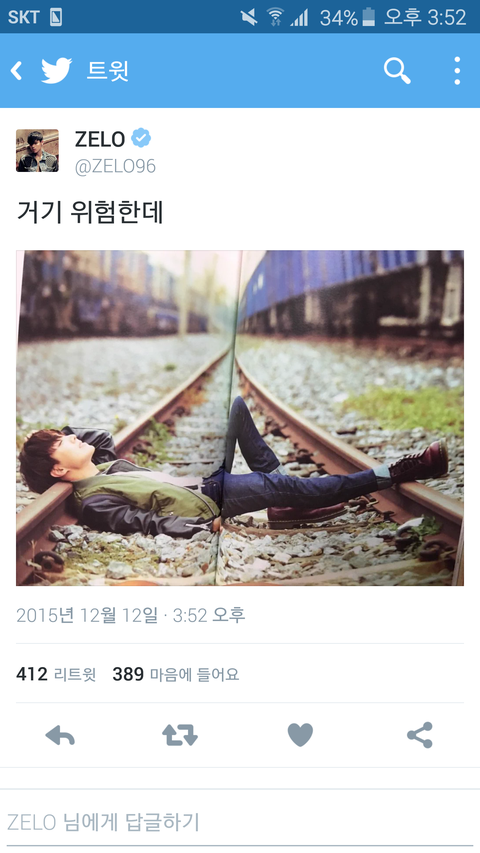The image size is (480, 853).
Task: Tap the '트윗' header title
Action: tap(108, 71)
